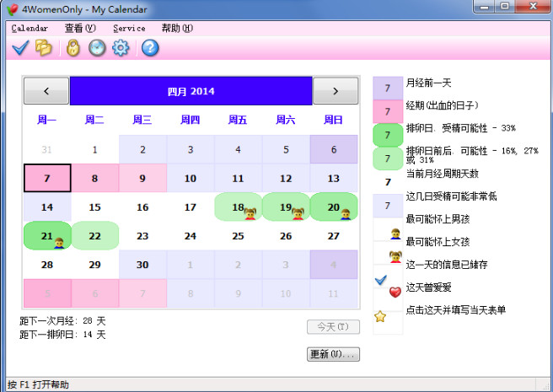Select April 27 on the calendar
Image resolution: width=553 pixels, height=392 pixels.
coord(334,236)
